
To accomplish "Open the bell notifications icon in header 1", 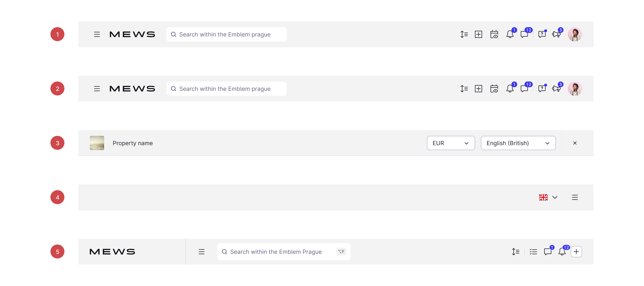I will (510, 34).
